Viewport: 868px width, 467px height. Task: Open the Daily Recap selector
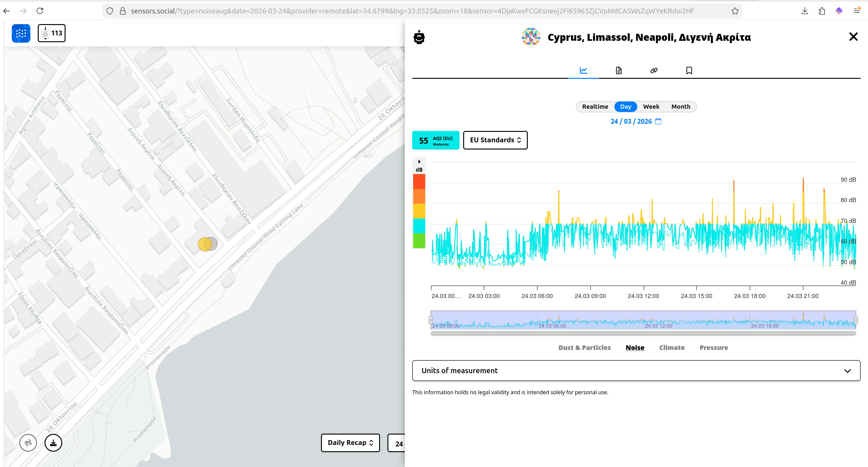pyautogui.click(x=350, y=443)
